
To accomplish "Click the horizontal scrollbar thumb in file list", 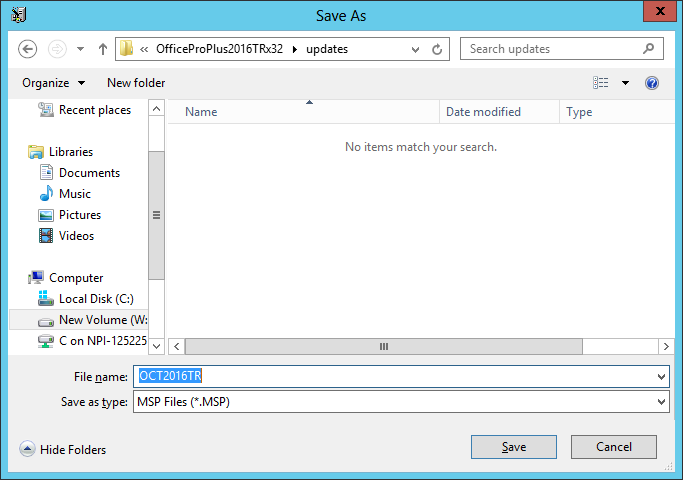I will (x=384, y=347).
